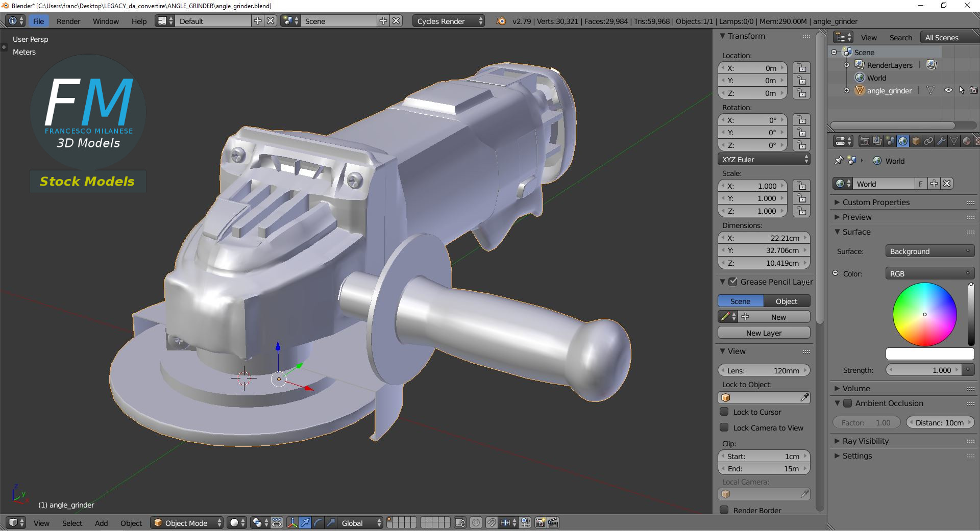Expand the angle_grinder tree item

(x=847, y=90)
